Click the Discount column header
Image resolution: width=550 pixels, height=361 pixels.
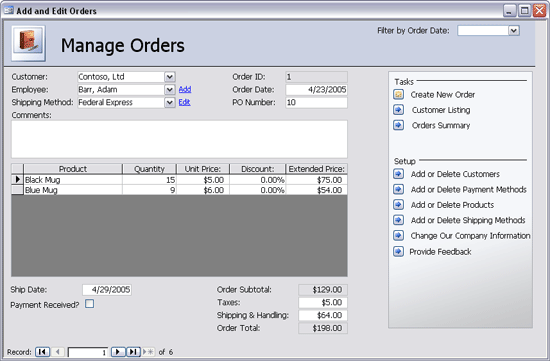pos(257,169)
